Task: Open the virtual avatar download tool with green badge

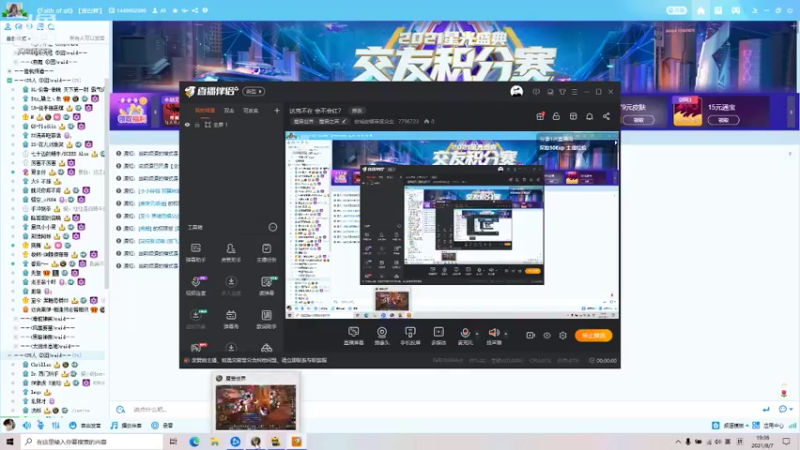Action: click(x=196, y=319)
